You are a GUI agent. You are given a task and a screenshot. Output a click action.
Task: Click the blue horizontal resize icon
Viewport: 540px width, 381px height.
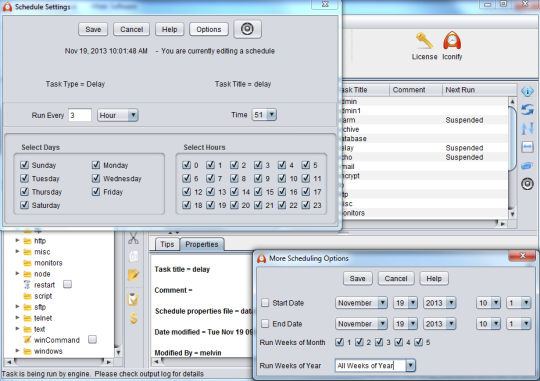click(x=527, y=147)
